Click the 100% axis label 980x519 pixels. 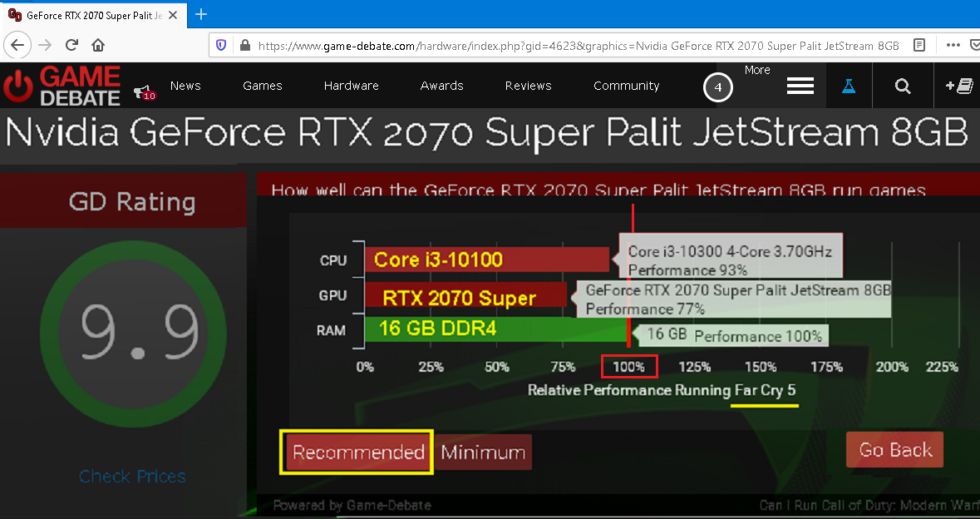tap(628, 367)
